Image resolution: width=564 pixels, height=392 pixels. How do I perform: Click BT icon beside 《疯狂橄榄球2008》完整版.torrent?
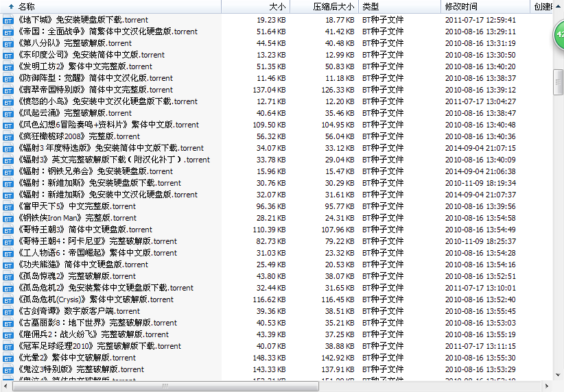(x=8, y=136)
